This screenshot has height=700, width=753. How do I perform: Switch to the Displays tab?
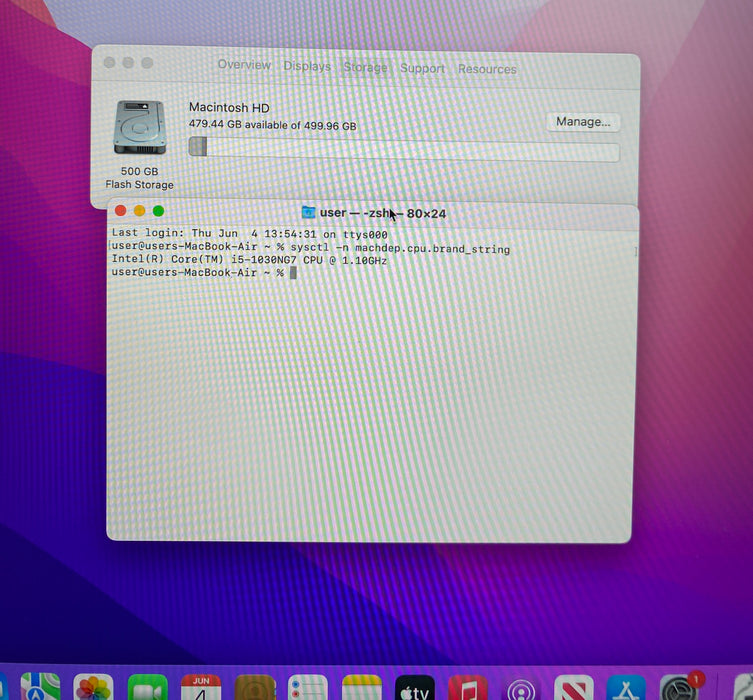307,66
